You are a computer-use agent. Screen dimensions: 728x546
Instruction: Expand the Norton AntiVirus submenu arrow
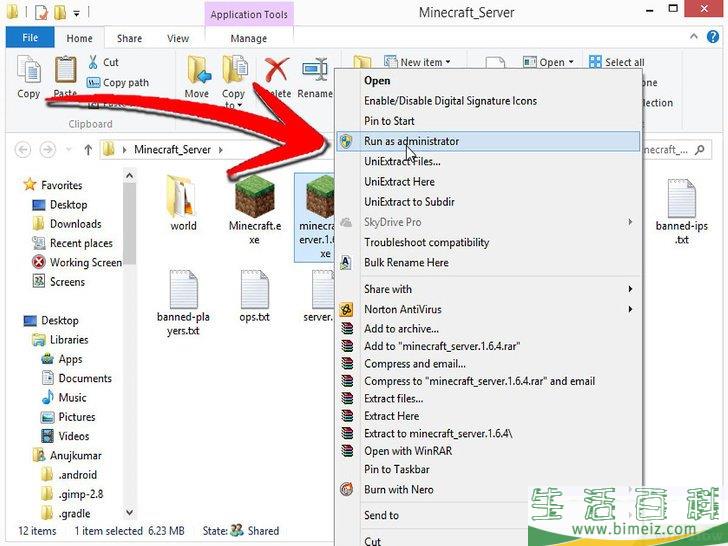coord(630,309)
